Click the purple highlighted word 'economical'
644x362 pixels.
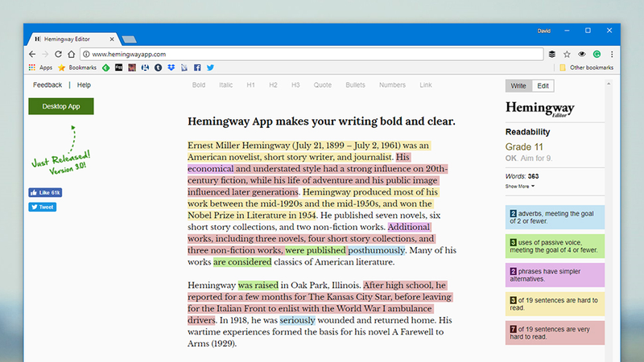pyautogui.click(x=211, y=169)
